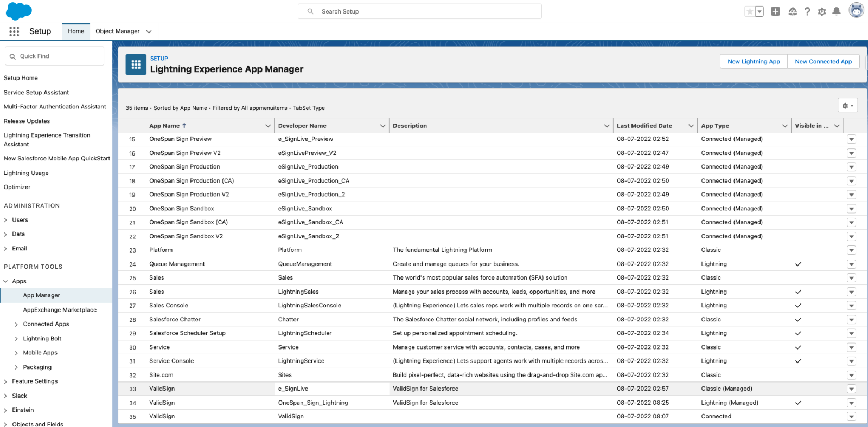Open row actions for Platform app
This screenshot has height=427, width=868.
pyautogui.click(x=851, y=250)
